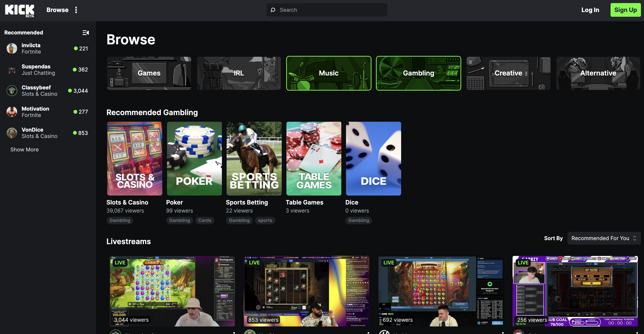Click the Cards tag under Poker

point(204,220)
